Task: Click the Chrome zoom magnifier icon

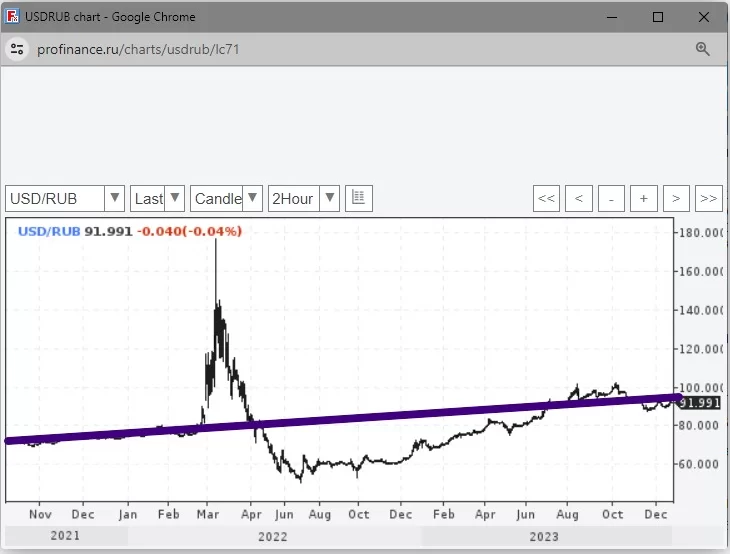Action: click(702, 49)
